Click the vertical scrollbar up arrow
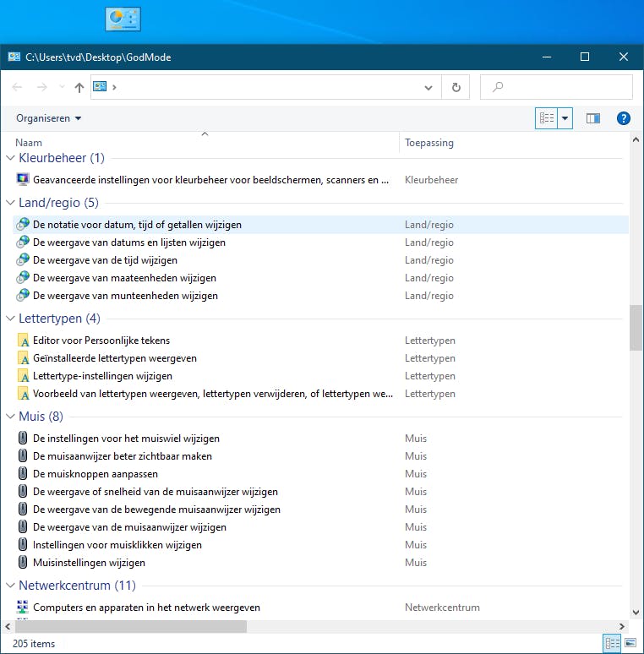This screenshot has width=644, height=654. click(636, 140)
